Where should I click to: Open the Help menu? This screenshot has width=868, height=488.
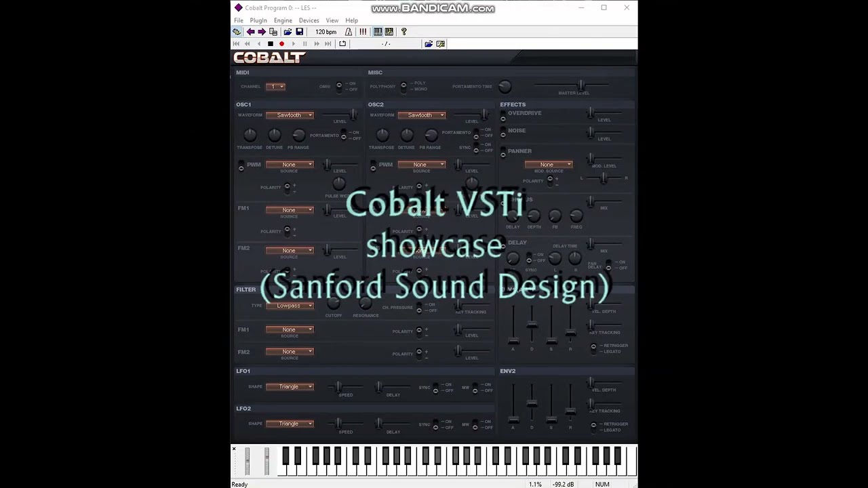pos(351,20)
